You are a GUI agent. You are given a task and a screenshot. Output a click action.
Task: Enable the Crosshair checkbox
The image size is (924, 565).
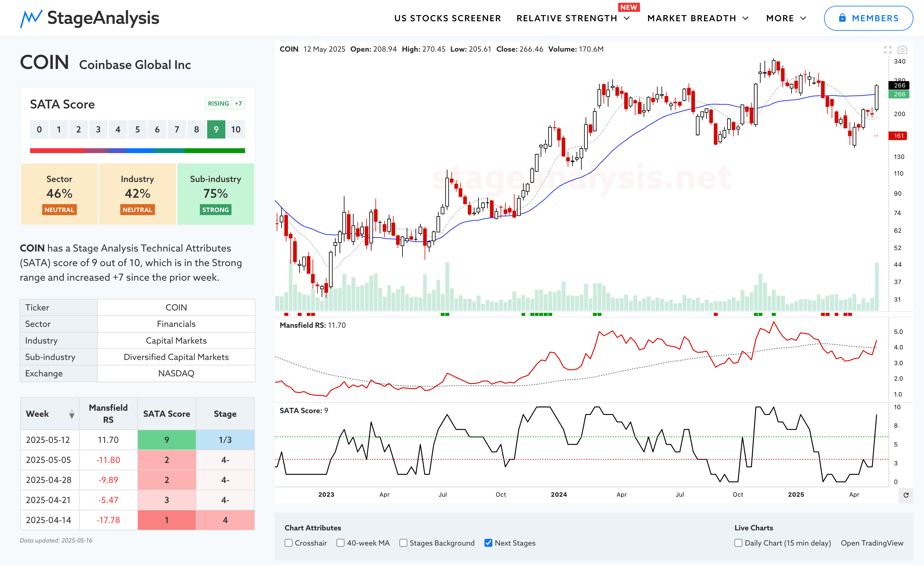click(288, 543)
